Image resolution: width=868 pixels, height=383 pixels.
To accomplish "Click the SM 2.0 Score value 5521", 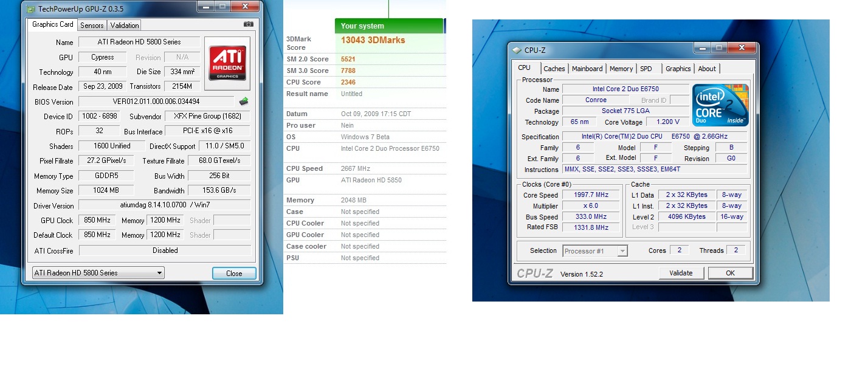I will tap(348, 59).
